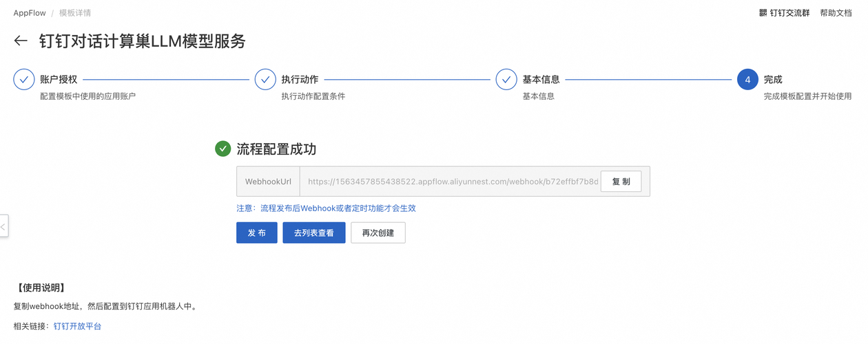Click the 完成 step title

(773, 79)
